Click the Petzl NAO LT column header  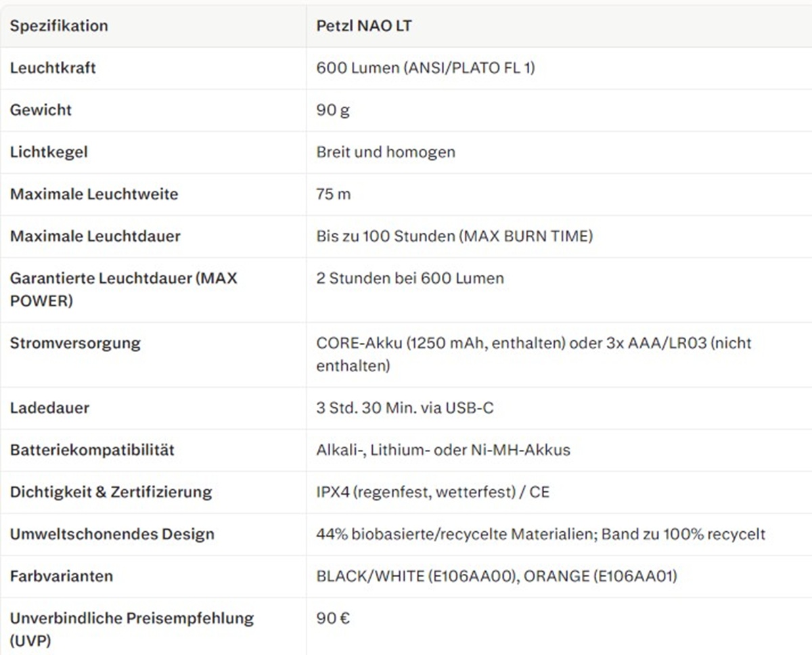click(x=364, y=26)
